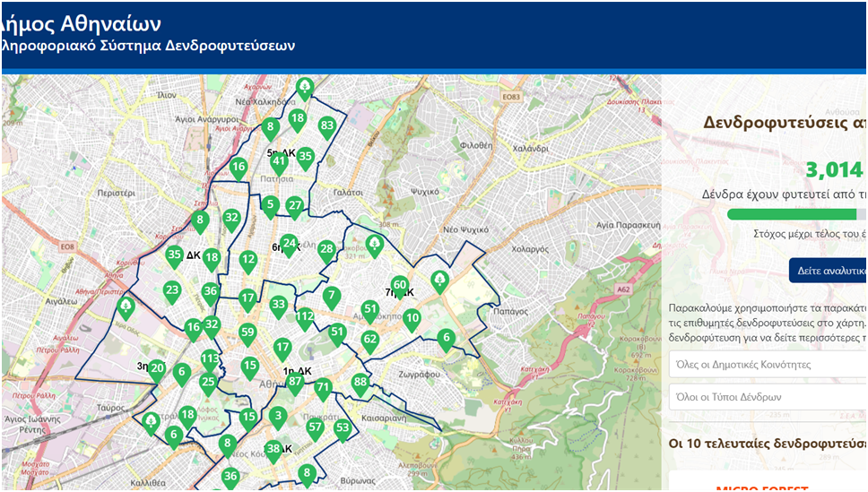Screen dimensions: 868x492
Task: Select the tree pin at the map's top edge
Action: click(305, 87)
